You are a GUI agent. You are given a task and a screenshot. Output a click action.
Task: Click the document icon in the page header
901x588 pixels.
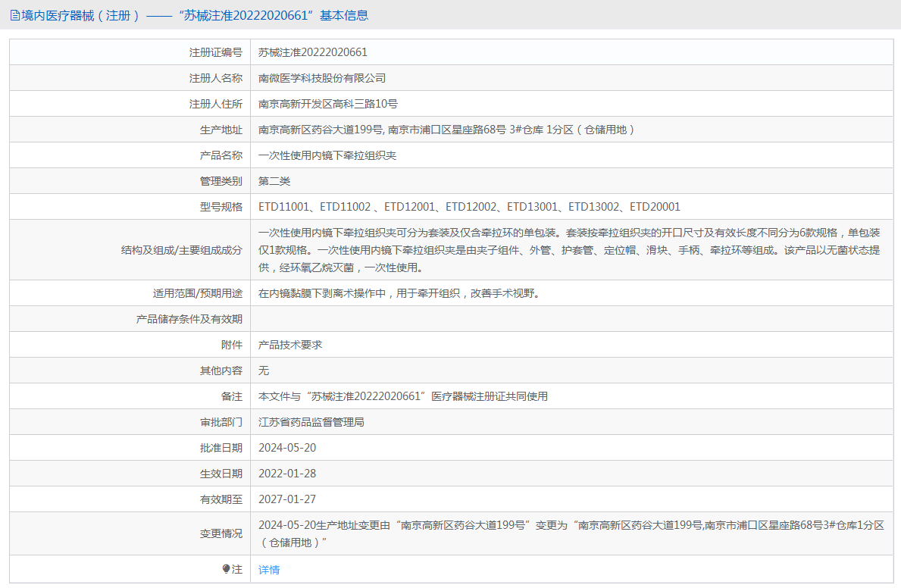[x=14, y=15]
